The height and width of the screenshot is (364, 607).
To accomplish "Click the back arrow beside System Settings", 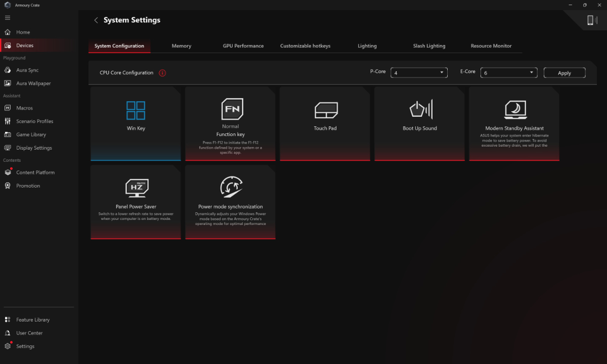I will pyautogui.click(x=96, y=20).
